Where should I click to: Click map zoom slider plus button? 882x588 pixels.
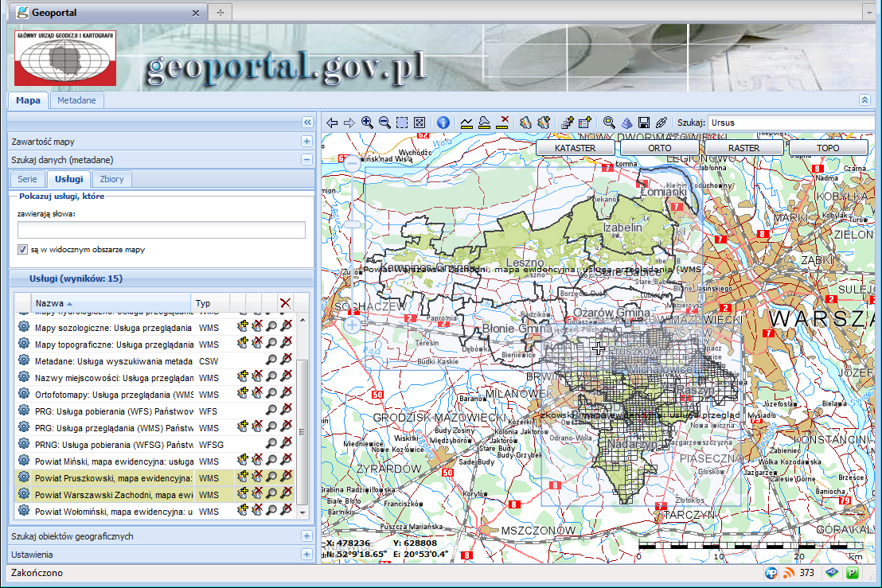click(352, 325)
